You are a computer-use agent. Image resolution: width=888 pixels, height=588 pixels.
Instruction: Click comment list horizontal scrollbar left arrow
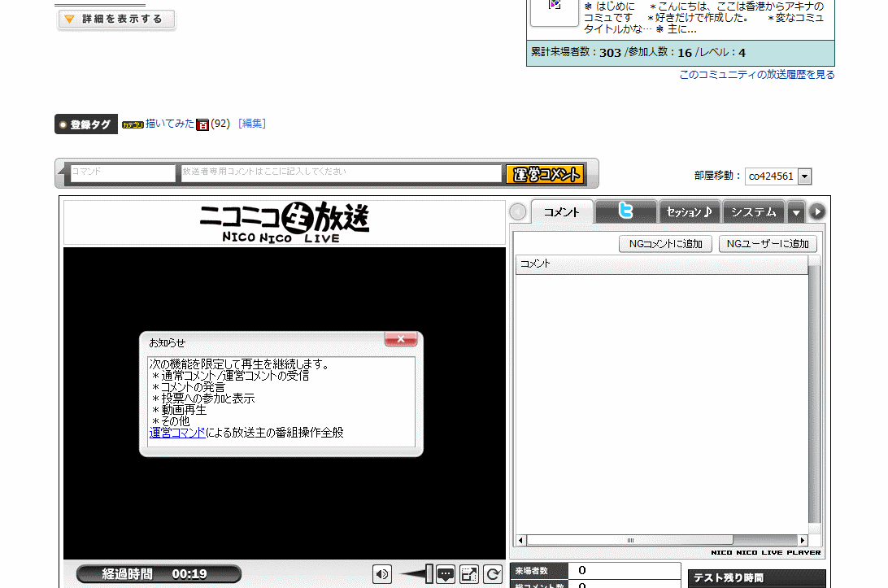pyautogui.click(x=521, y=540)
